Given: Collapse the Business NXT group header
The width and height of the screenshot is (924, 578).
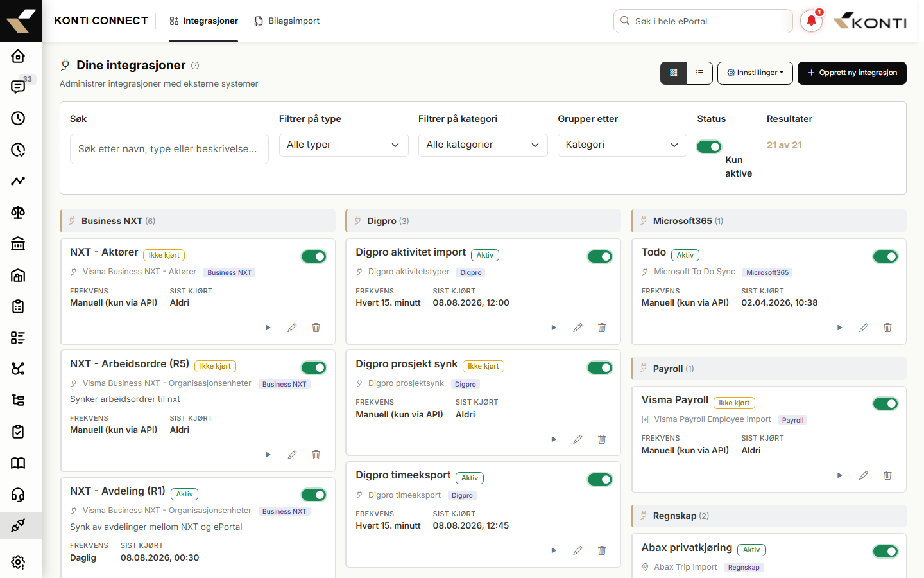Looking at the screenshot, I should (198, 221).
